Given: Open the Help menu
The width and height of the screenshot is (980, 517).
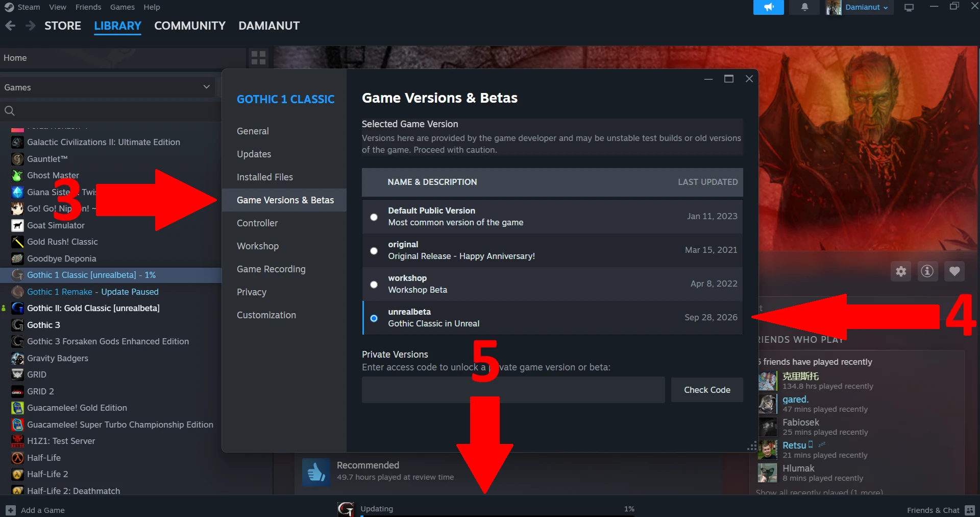Looking at the screenshot, I should (x=152, y=7).
